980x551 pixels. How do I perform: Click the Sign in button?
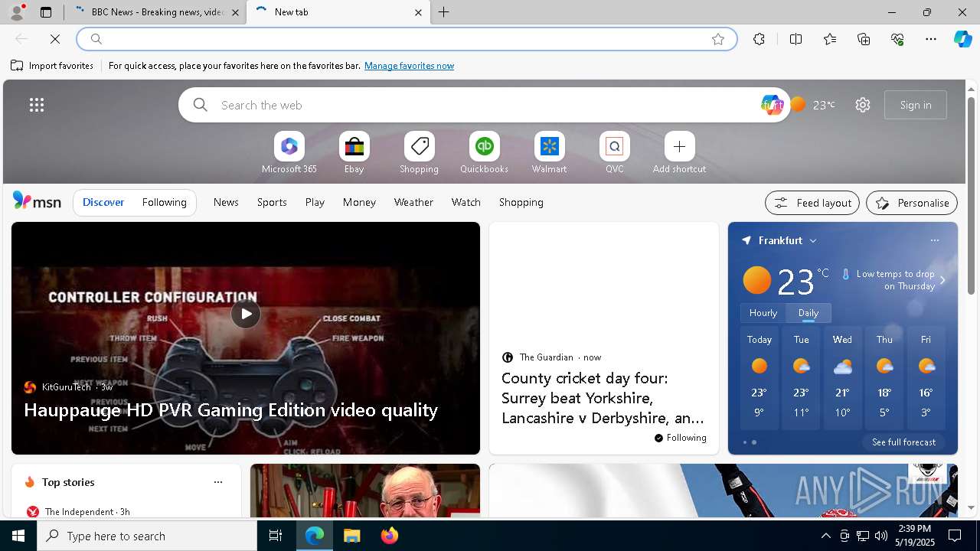[916, 105]
